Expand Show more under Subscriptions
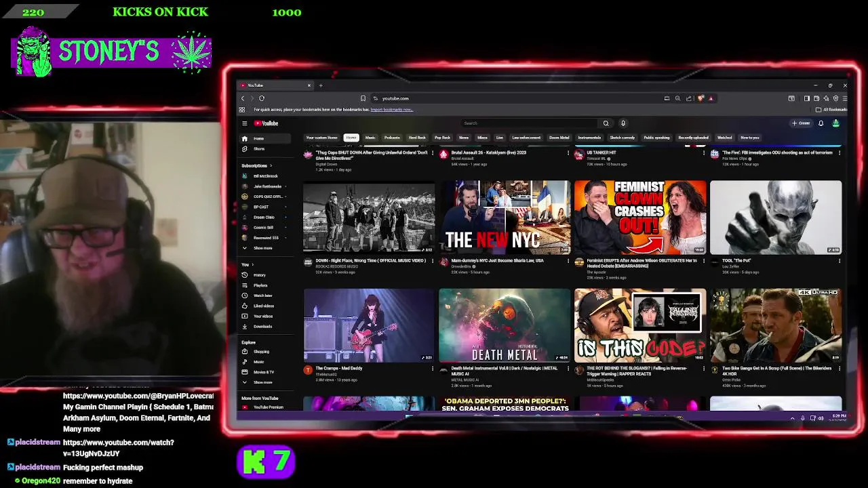 coord(265,248)
